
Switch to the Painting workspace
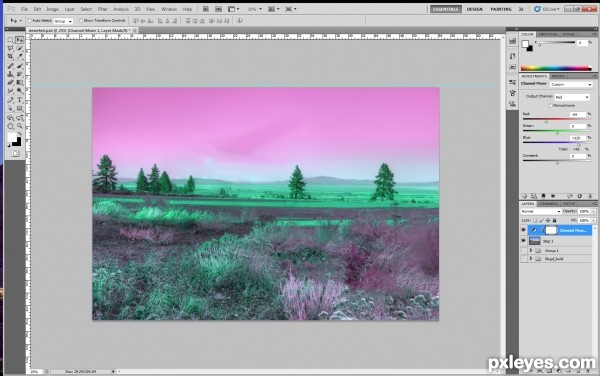coord(501,9)
